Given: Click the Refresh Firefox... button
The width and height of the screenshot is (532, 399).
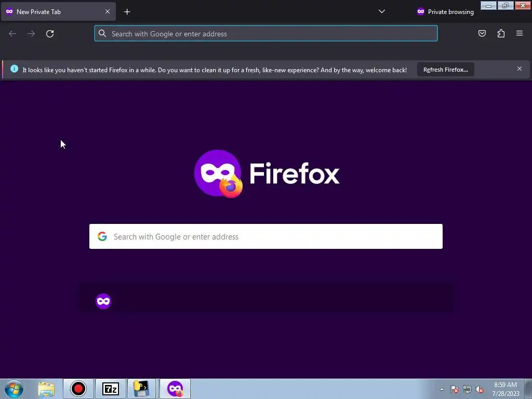Looking at the screenshot, I should [x=445, y=70].
